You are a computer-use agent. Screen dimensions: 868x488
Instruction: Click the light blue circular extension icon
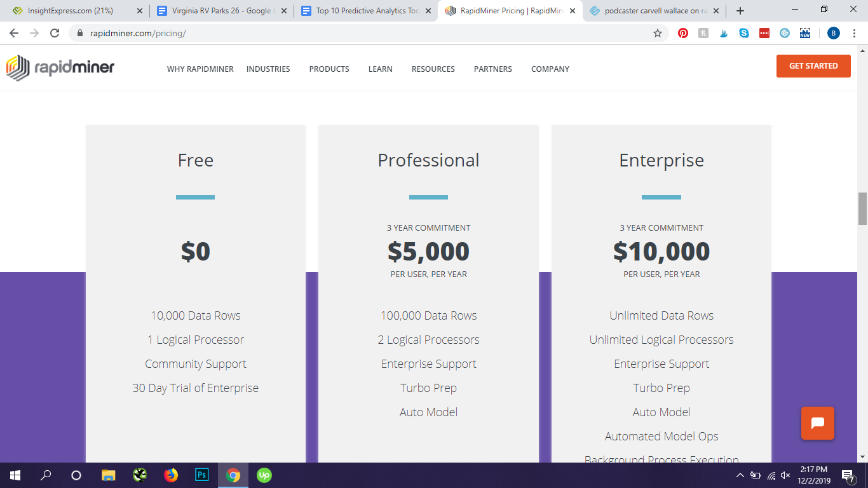(785, 33)
